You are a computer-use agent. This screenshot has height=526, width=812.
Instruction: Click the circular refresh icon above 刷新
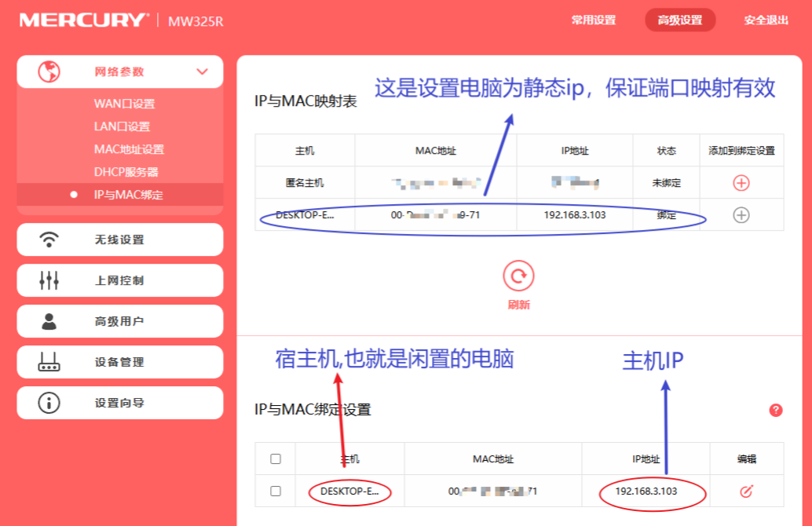point(518,276)
